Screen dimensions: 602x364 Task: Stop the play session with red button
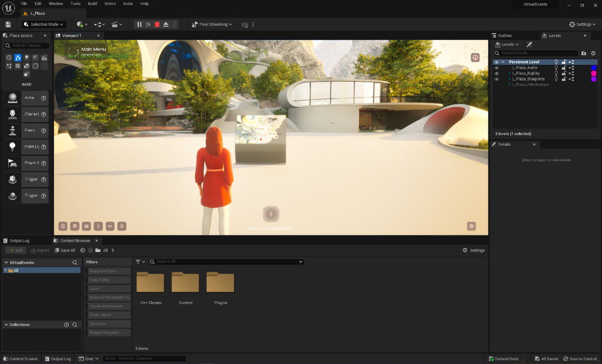click(157, 24)
